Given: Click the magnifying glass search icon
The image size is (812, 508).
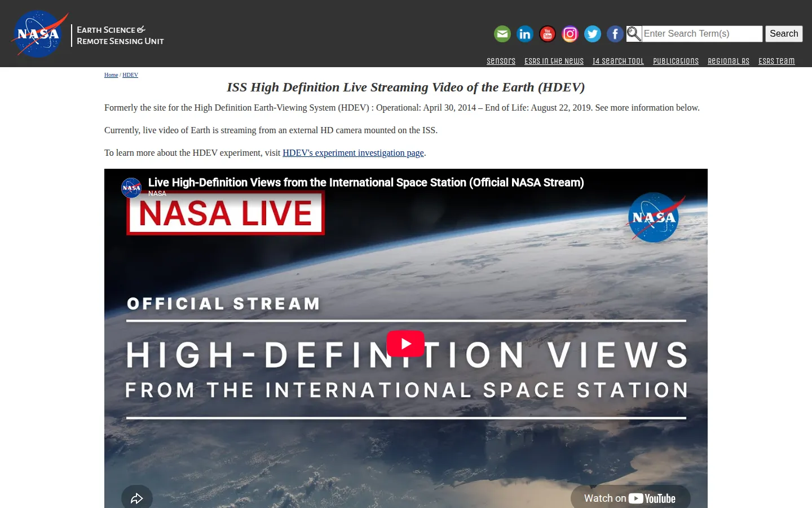Looking at the screenshot, I should coord(634,34).
